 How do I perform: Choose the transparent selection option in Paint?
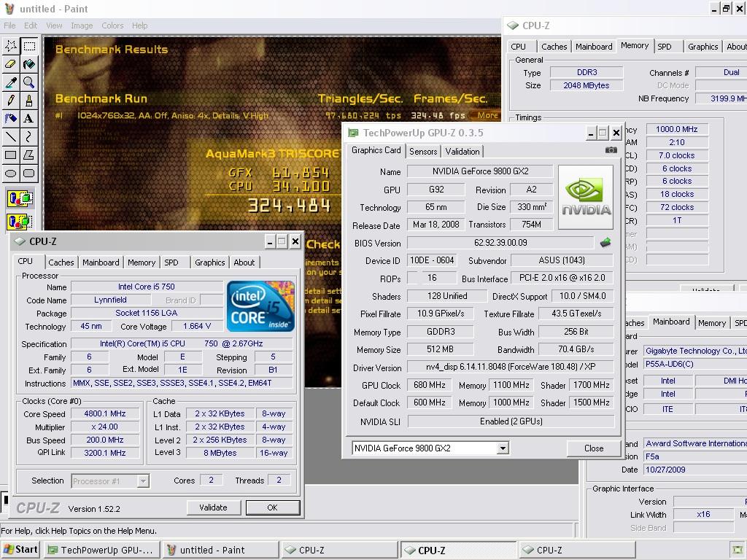click(x=20, y=222)
